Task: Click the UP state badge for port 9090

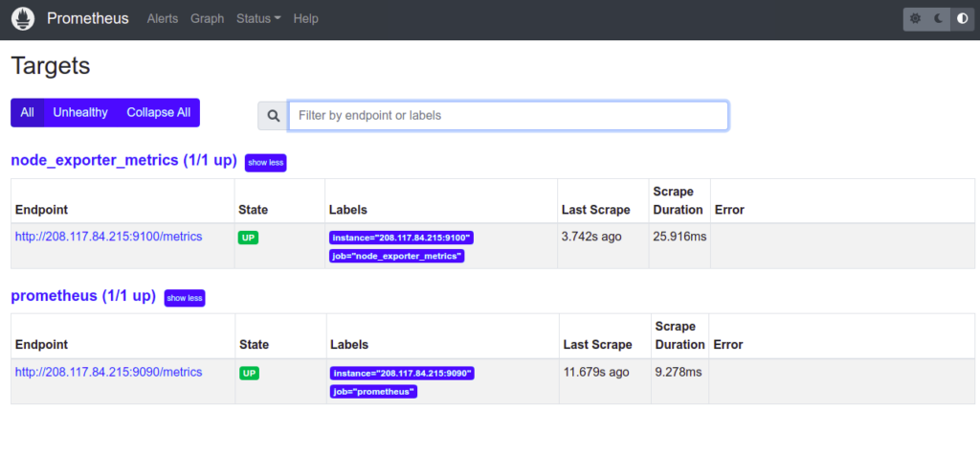Action: pyautogui.click(x=250, y=373)
